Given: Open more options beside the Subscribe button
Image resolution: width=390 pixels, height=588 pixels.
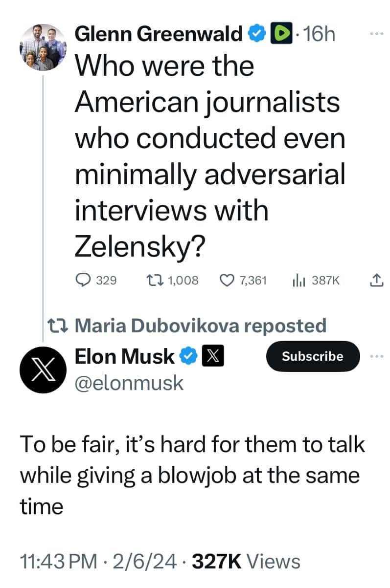Looking at the screenshot, I should [375, 356].
